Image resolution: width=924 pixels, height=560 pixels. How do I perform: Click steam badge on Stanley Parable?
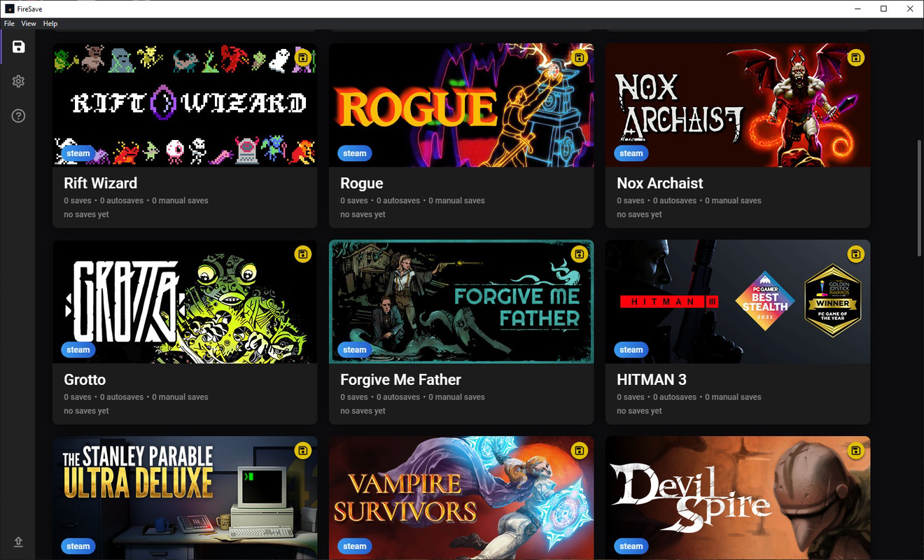click(78, 546)
